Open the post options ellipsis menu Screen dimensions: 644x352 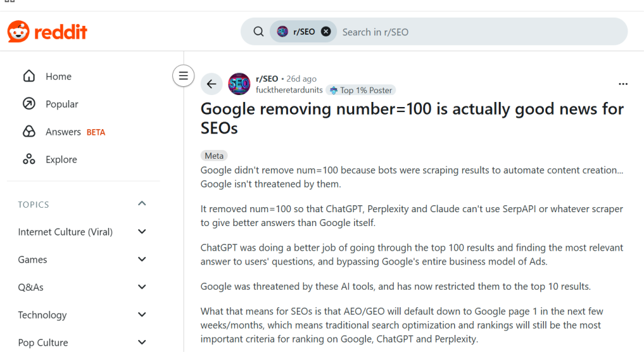pos(623,84)
